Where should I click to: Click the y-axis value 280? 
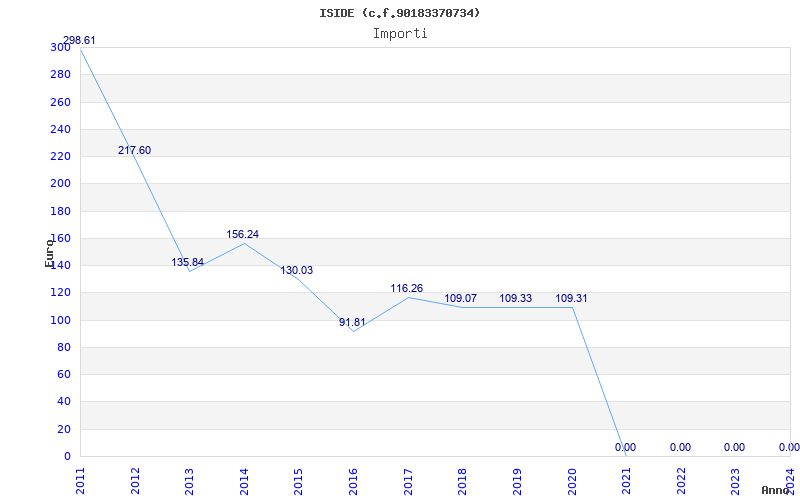(60, 74)
